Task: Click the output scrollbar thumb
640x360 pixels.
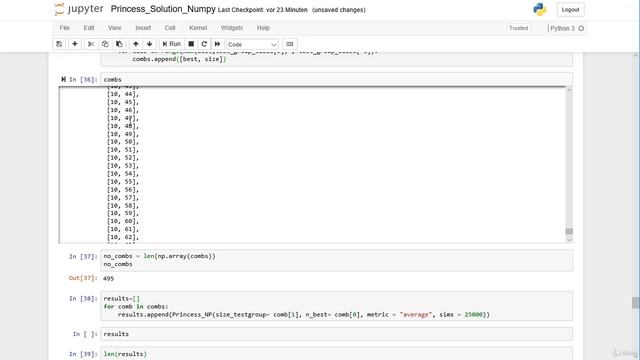Action: click(569, 231)
